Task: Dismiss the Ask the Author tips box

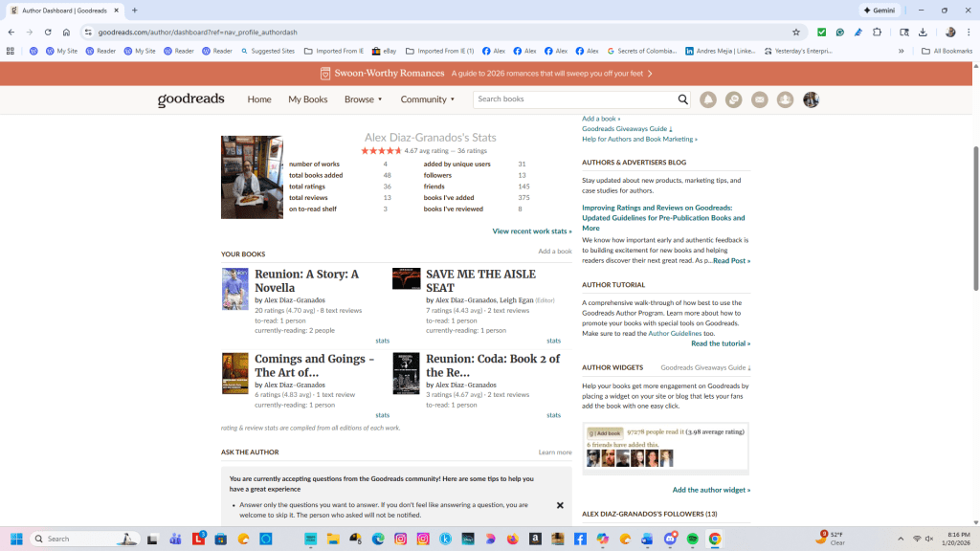Action: tap(560, 505)
